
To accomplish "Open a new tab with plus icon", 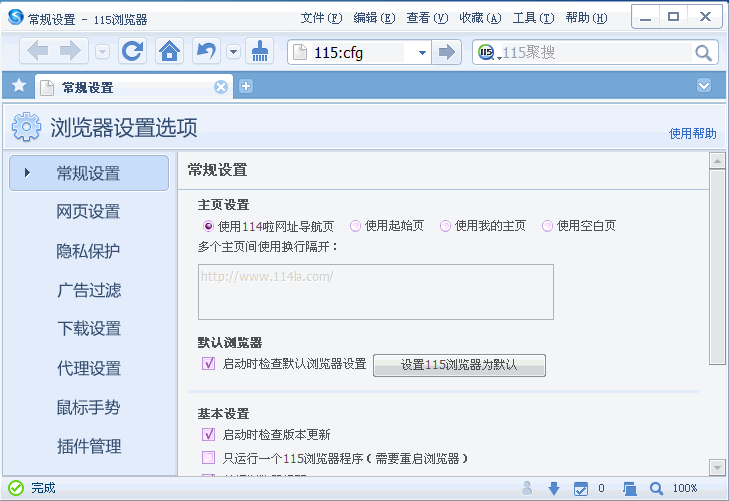I will tap(246, 86).
